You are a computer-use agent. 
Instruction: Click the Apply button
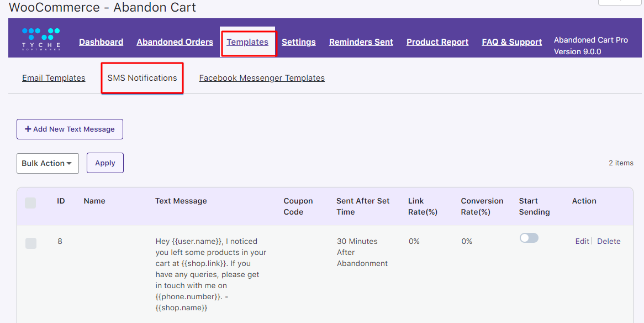[x=105, y=163]
